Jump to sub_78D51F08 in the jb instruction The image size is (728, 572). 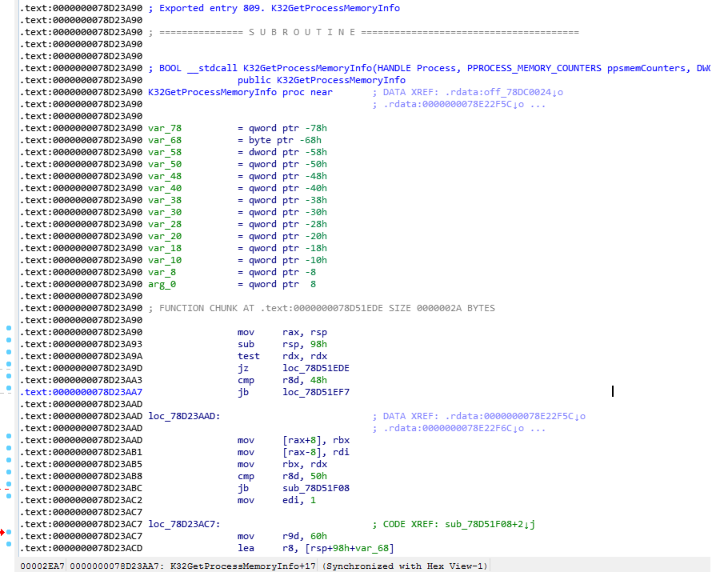click(x=316, y=488)
